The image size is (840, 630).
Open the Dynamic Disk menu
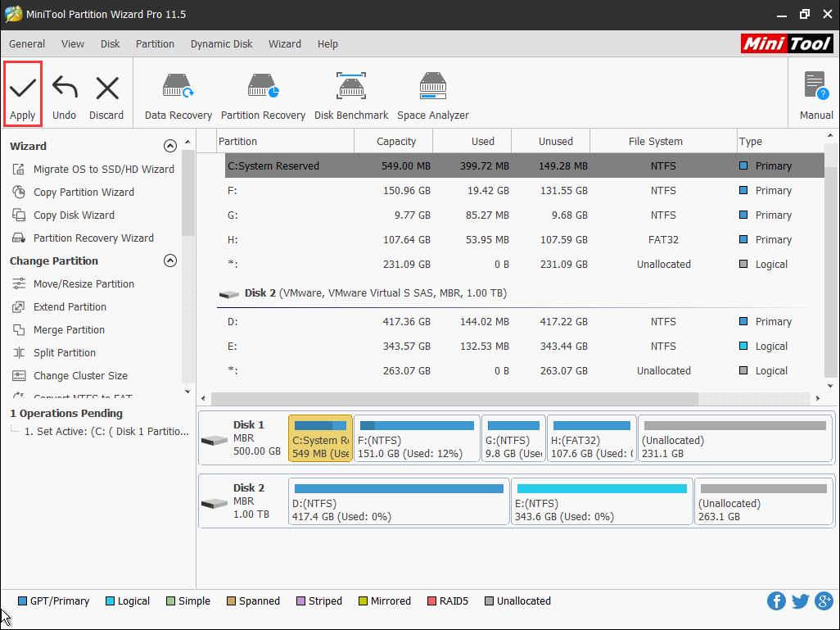[221, 44]
